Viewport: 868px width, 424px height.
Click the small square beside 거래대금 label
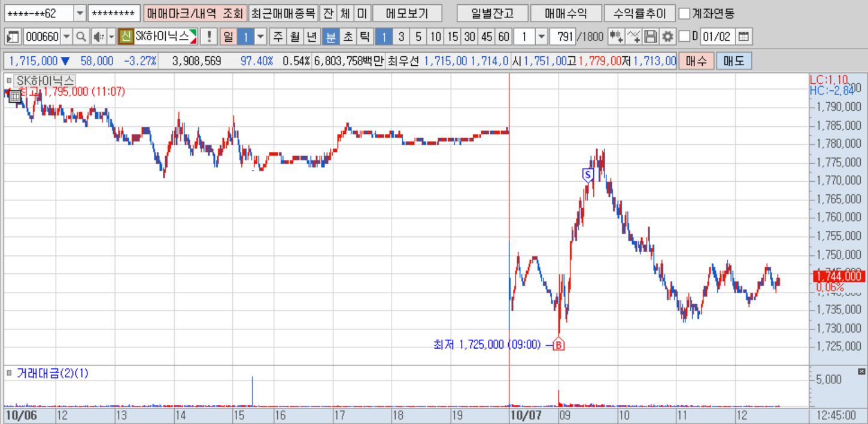(x=9, y=373)
